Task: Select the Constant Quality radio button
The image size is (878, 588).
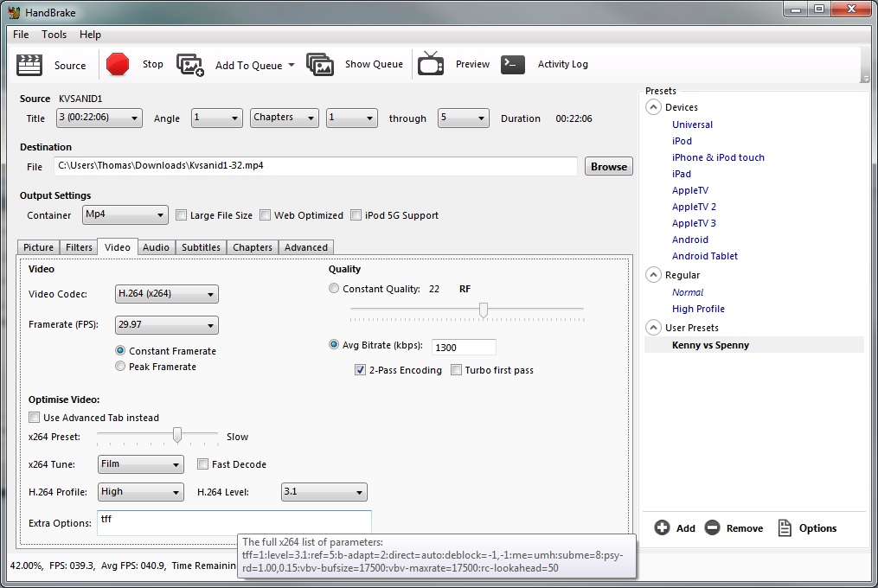Action: coord(334,289)
